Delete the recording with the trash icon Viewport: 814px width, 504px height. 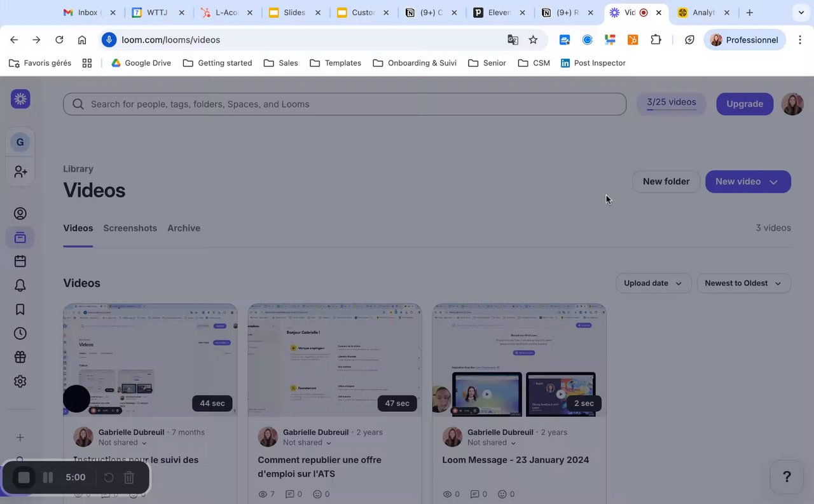pyautogui.click(x=129, y=477)
